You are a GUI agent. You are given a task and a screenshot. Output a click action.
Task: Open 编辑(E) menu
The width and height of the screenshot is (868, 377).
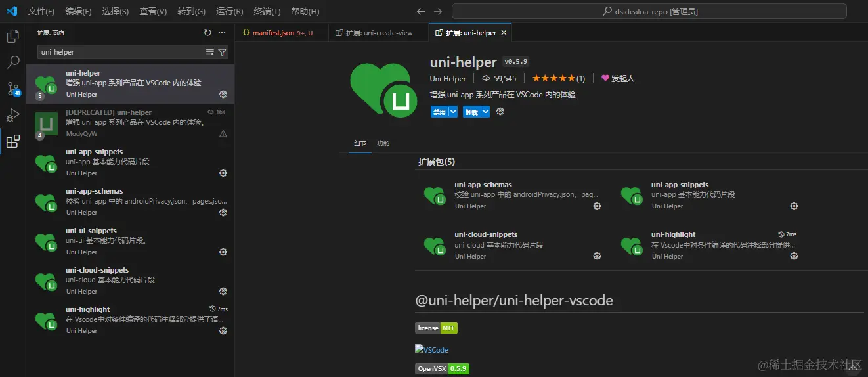point(79,12)
